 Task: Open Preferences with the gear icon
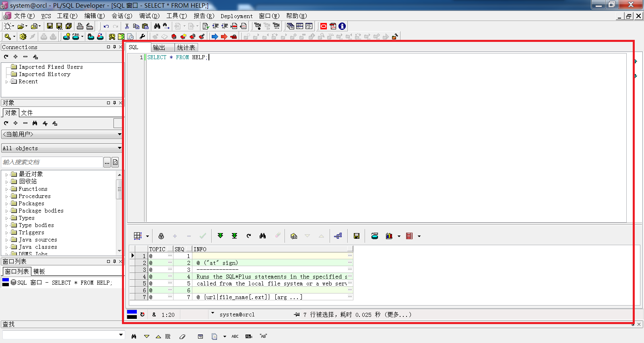(x=23, y=37)
